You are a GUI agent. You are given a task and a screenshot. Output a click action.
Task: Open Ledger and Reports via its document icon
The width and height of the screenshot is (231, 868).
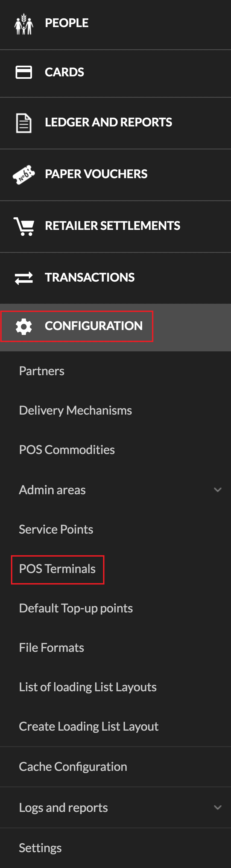point(23,122)
